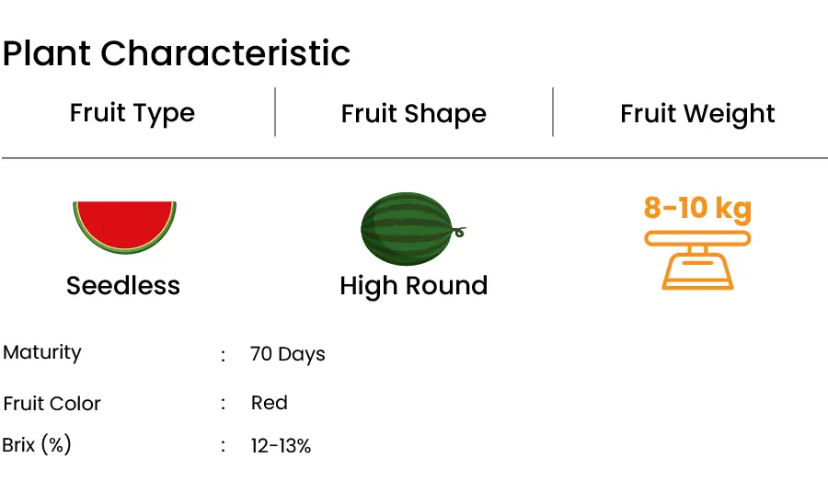The width and height of the screenshot is (828, 504).
Task: Select the Fruit Type column header
Action: [132, 113]
